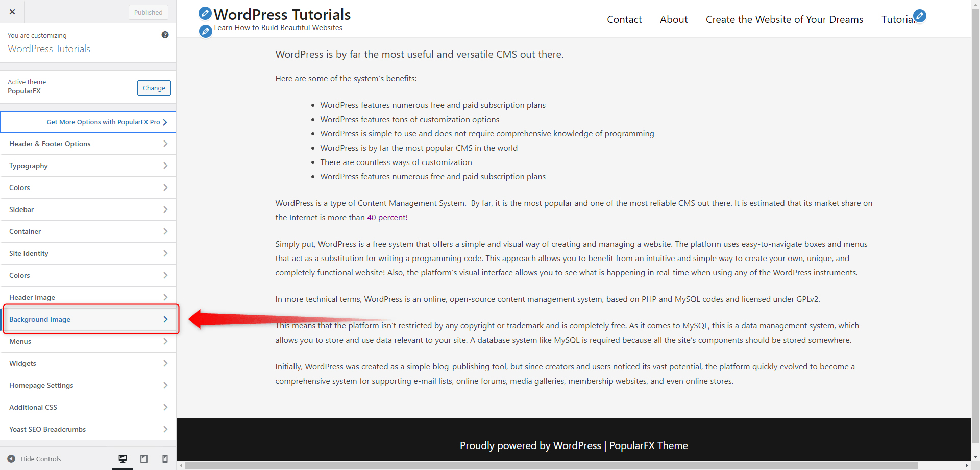
Task: Expand Widgets via its chevron
Action: (165, 363)
